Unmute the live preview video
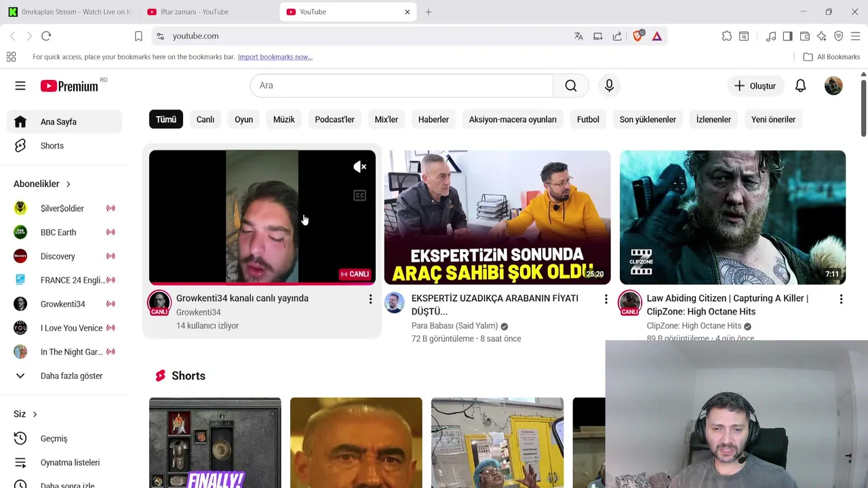Viewport: 868px width, 488px height. tap(360, 167)
